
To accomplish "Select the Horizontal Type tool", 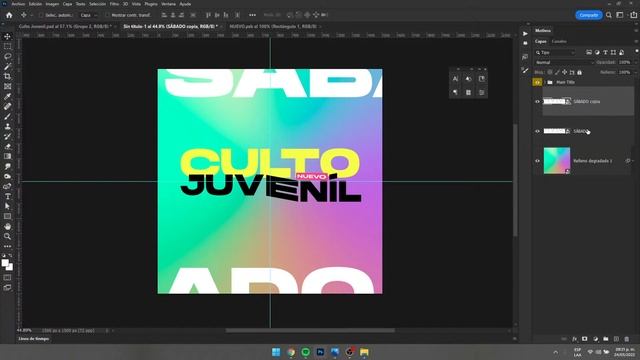I will (x=7, y=196).
